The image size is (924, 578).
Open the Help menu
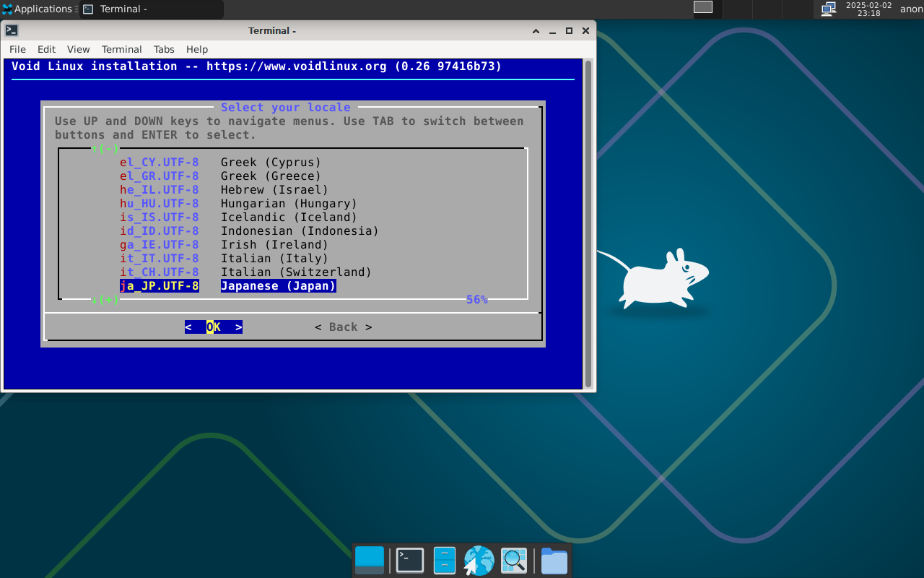pos(197,49)
